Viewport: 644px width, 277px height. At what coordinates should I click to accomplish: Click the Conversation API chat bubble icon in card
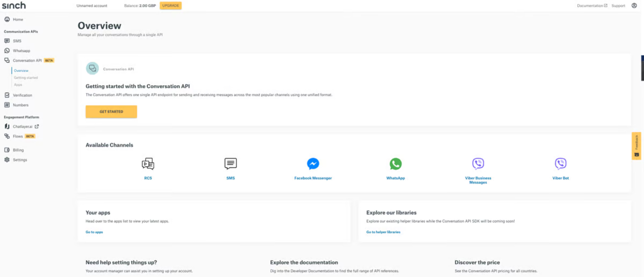[x=92, y=69]
